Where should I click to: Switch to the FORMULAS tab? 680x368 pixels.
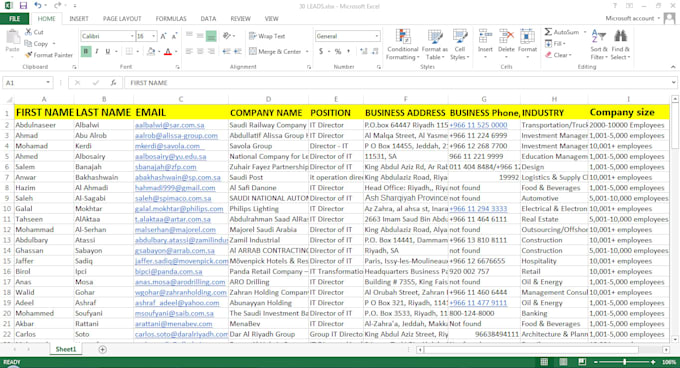[x=171, y=19]
